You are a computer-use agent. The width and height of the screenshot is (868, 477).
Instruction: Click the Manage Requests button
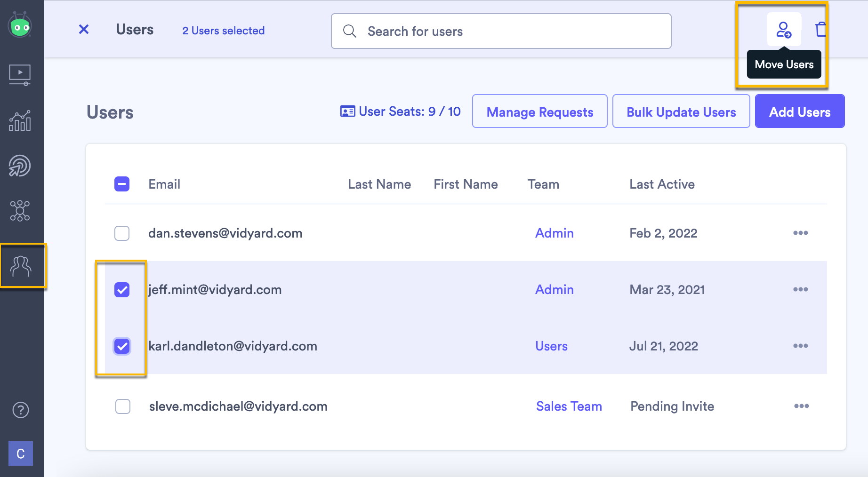(x=540, y=111)
